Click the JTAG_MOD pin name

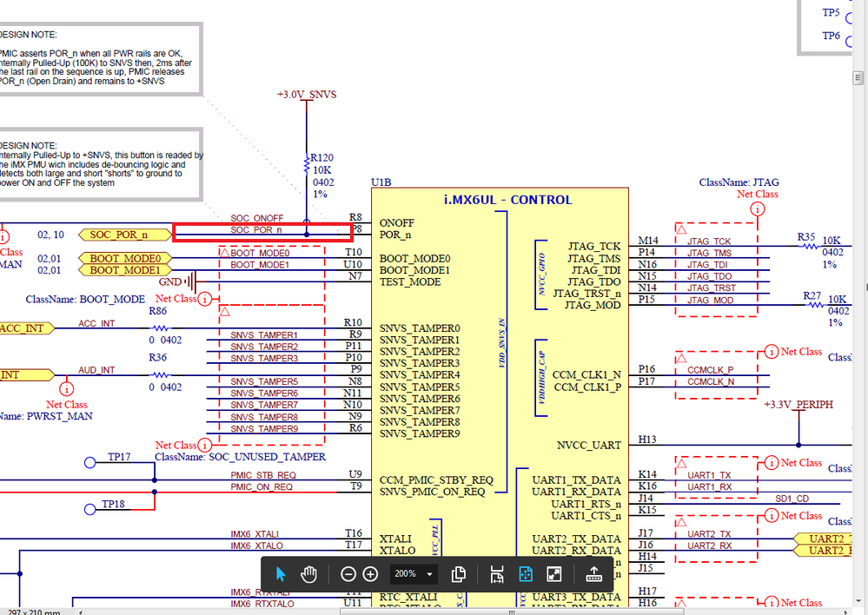tap(593, 305)
